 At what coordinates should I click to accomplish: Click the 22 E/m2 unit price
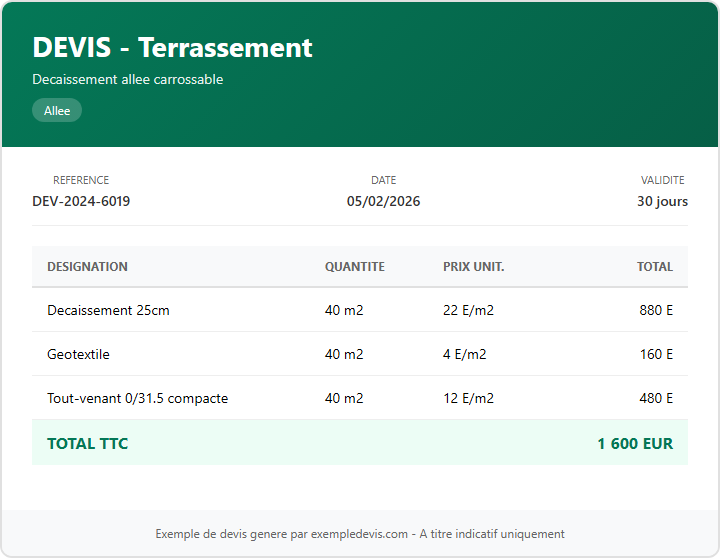(x=468, y=310)
